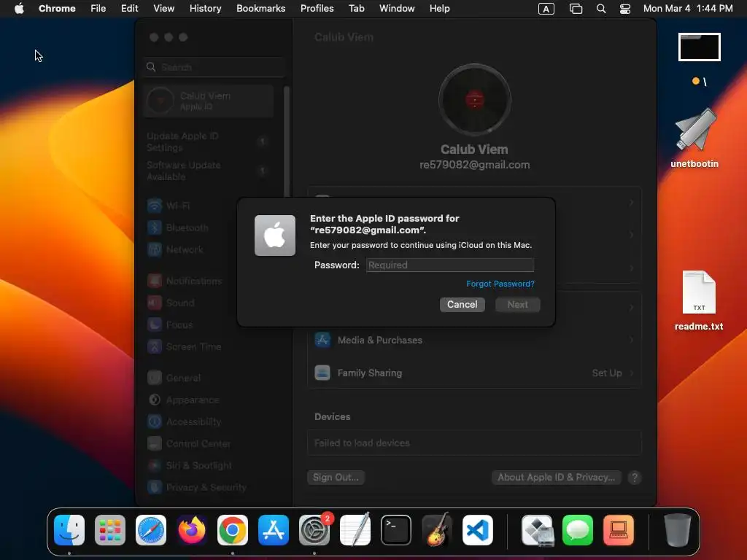Open the View menu
This screenshot has width=747, height=560.
coord(163,8)
